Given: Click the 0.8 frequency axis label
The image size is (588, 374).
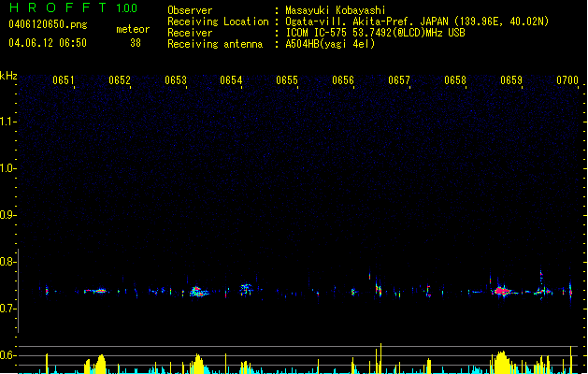Looking at the screenshot, I should click(x=7, y=262).
